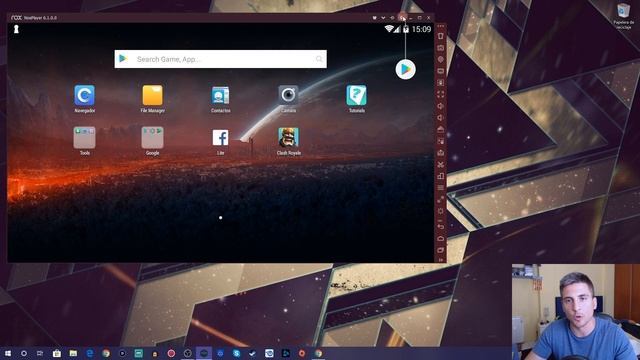Click the Cortana circle on the taskbar
640x360 pixels.
[x=24, y=353]
